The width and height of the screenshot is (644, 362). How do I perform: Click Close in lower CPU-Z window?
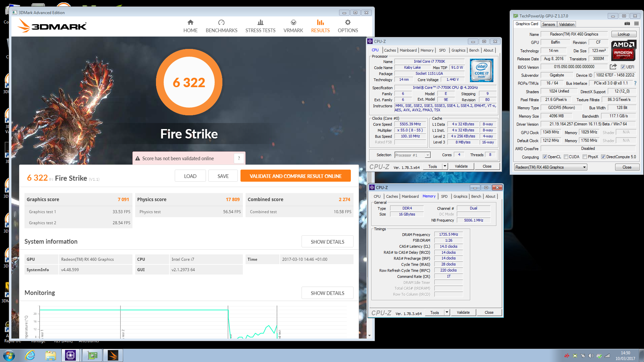(x=489, y=312)
